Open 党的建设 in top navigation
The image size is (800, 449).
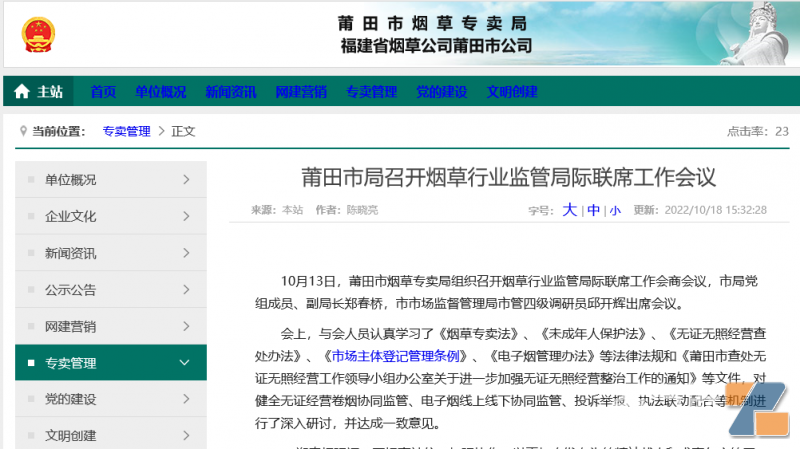tap(442, 92)
